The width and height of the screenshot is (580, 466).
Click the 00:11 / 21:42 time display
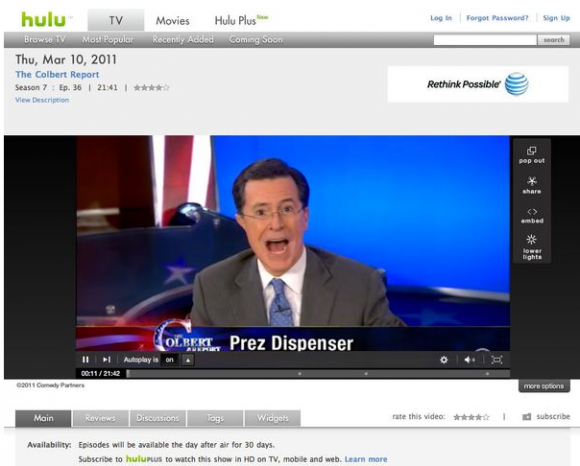pyautogui.click(x=101, y=374)
